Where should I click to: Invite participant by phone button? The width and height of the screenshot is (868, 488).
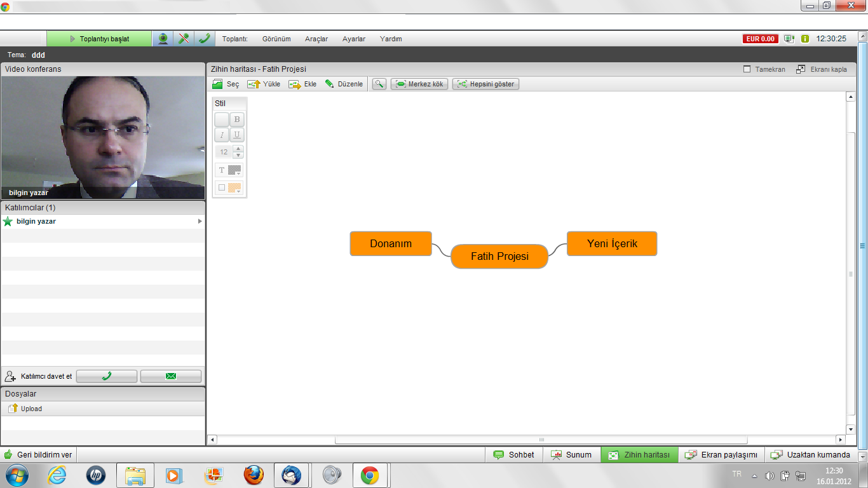click(x=107, y=376)
